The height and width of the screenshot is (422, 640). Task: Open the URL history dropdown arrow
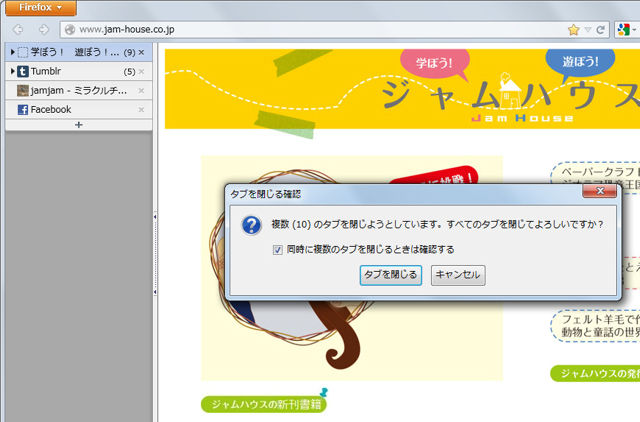coord(587,29)
